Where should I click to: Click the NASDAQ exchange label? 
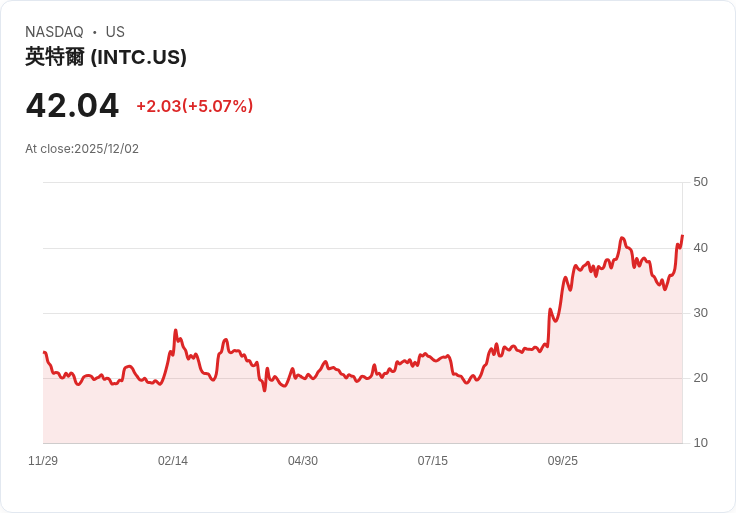pyautogui.click(x=54, y=32)
